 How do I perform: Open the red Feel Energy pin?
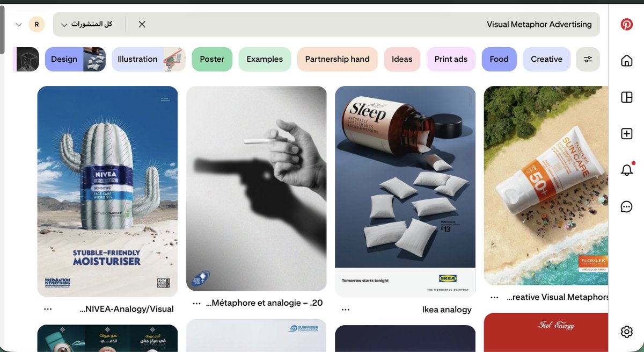point(546,333)
